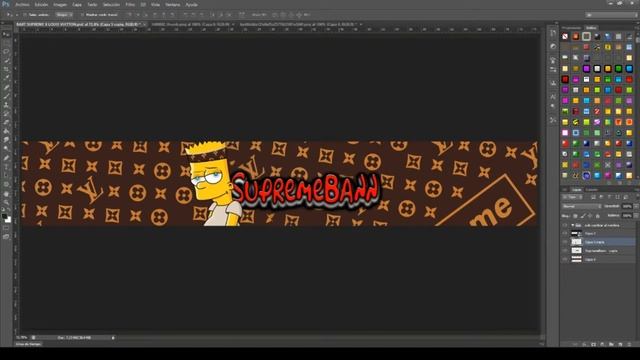The height and width of the screenshot is (360, 640).
Task: Select the Rectangular Marquee tool
Action: [6, 43]
